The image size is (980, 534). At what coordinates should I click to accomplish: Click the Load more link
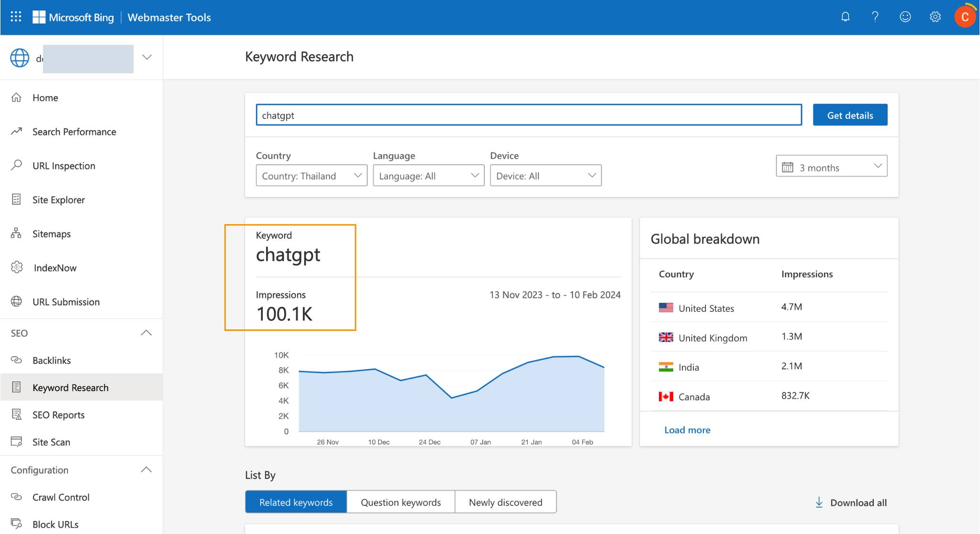tap(687, 430)
